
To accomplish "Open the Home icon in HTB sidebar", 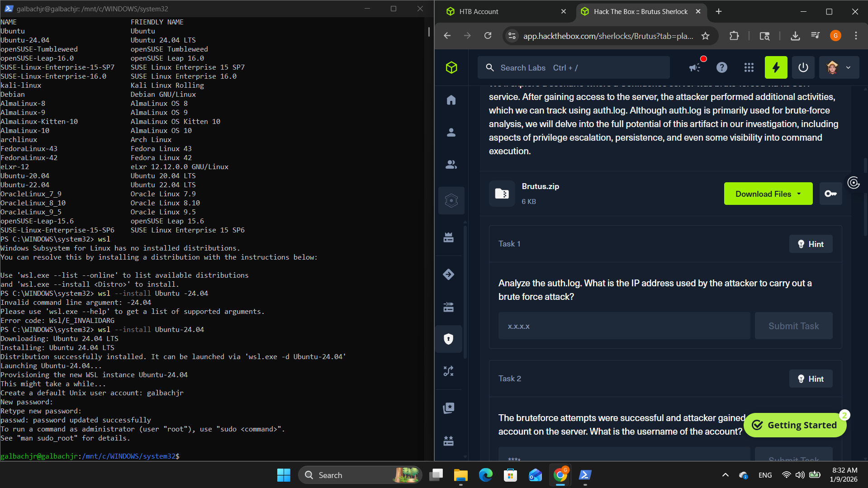I will point(451,100).
